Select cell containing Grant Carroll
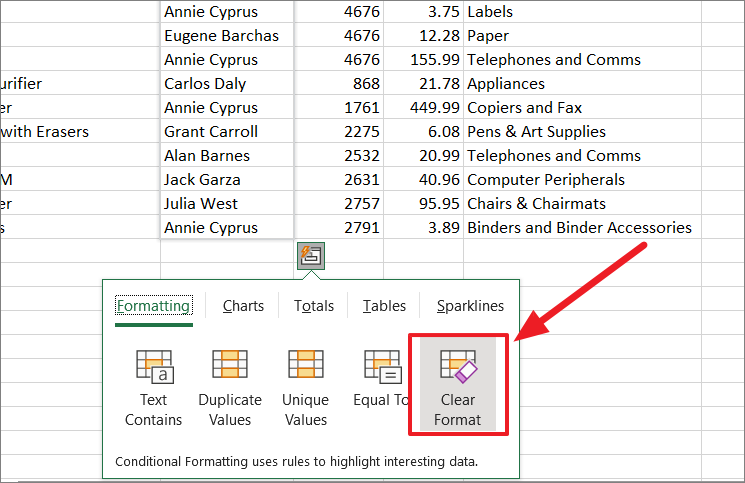 tap(227, 132)
